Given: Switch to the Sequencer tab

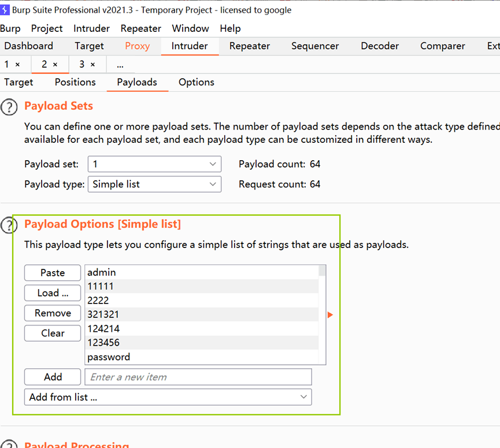Looking at the screenshot, I should (x=315, y=46).
